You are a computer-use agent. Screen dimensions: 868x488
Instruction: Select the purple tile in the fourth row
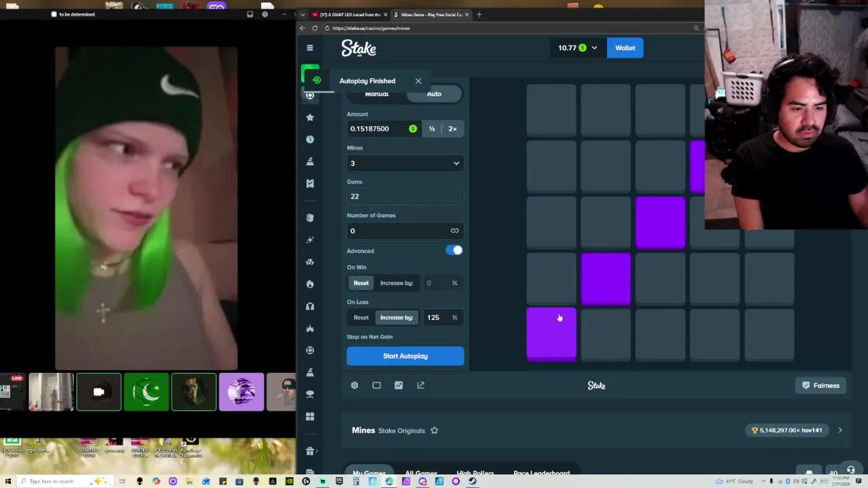point(606,279)
